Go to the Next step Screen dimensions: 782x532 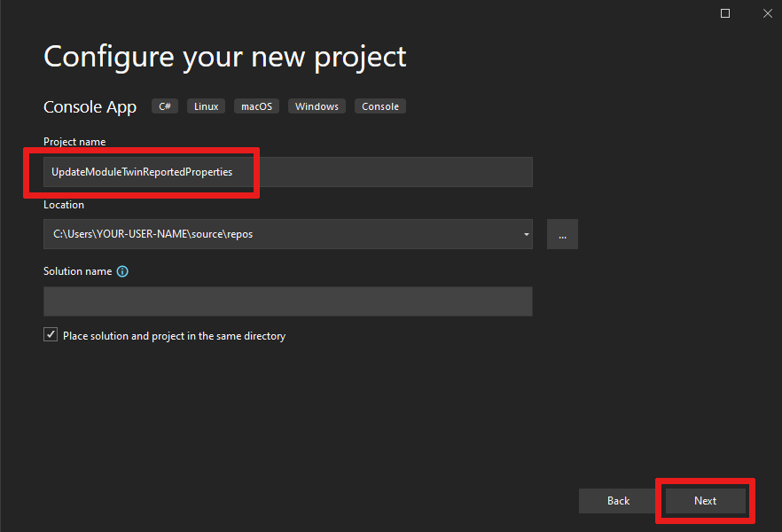coord(705,501)
